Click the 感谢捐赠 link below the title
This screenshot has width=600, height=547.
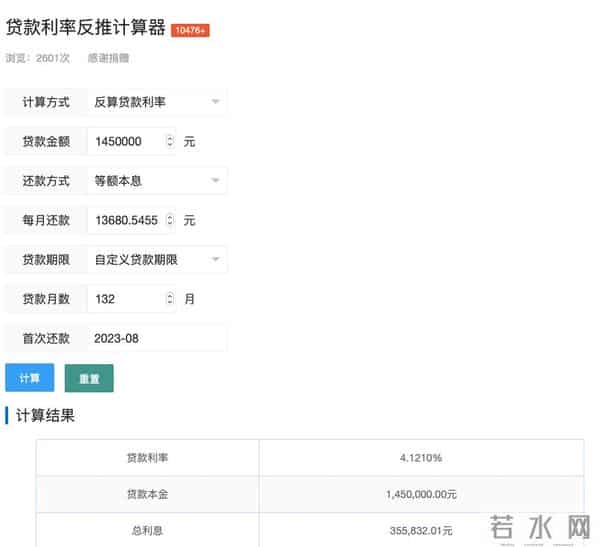pyautogui.click(x=109, y=58)
